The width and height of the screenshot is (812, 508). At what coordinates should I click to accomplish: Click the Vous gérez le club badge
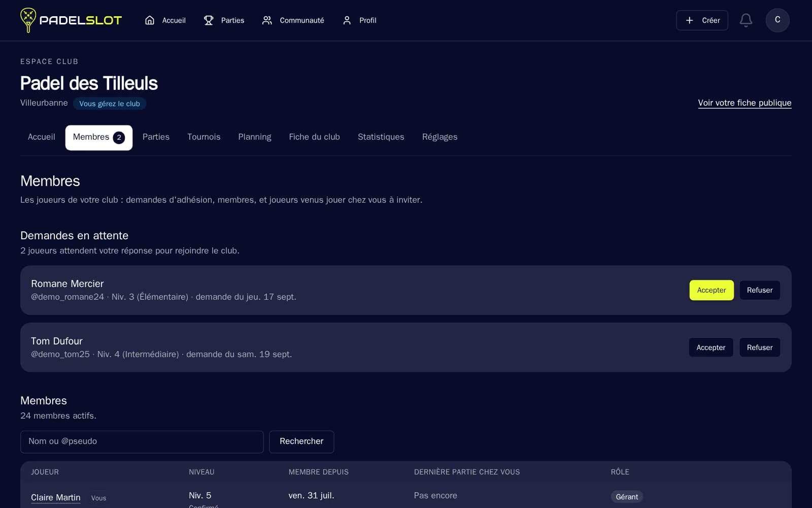pyautogui.click(x=110, y=104)
